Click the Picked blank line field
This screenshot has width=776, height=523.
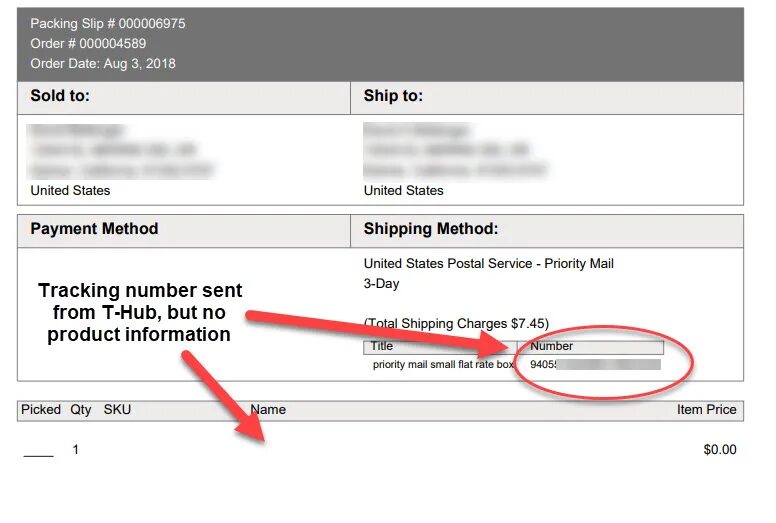(x=39, y=455)
